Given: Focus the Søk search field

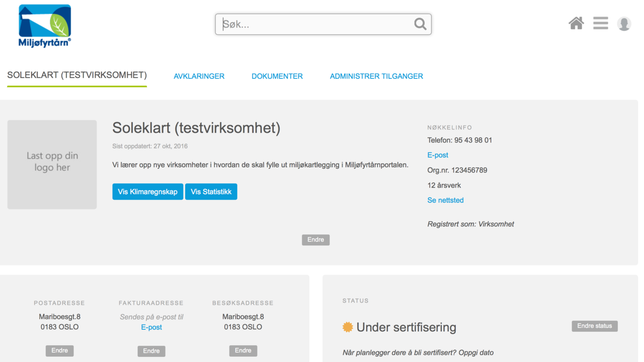Looking at the screenshot, I should coord(323,24).
